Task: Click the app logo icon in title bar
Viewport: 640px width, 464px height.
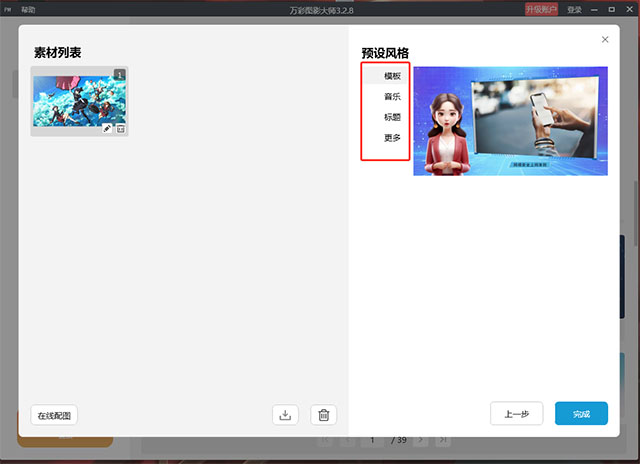Action: (x=8, y=9)
